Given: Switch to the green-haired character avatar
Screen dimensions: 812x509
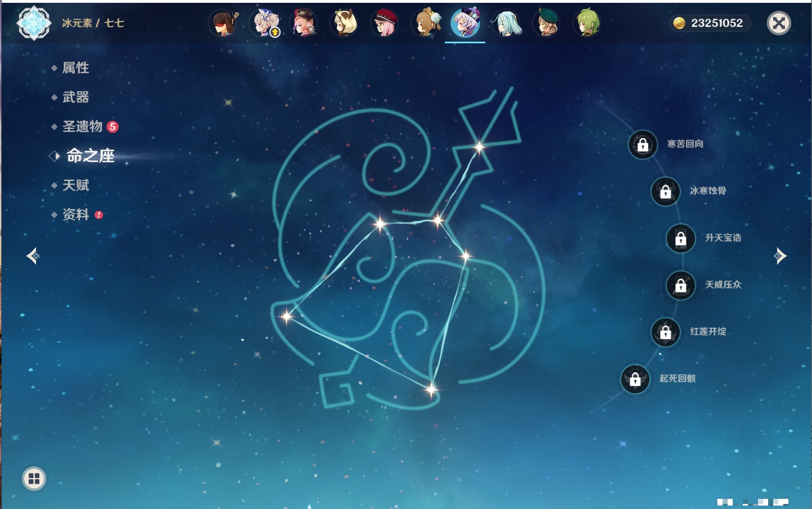Looking at the screenshot, I should point(587,23).
